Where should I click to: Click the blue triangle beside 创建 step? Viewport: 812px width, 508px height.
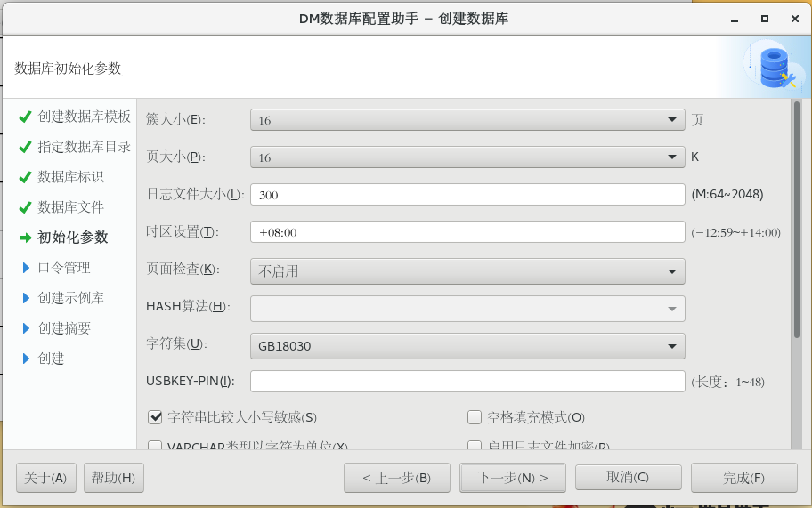[x=27, y=359]
